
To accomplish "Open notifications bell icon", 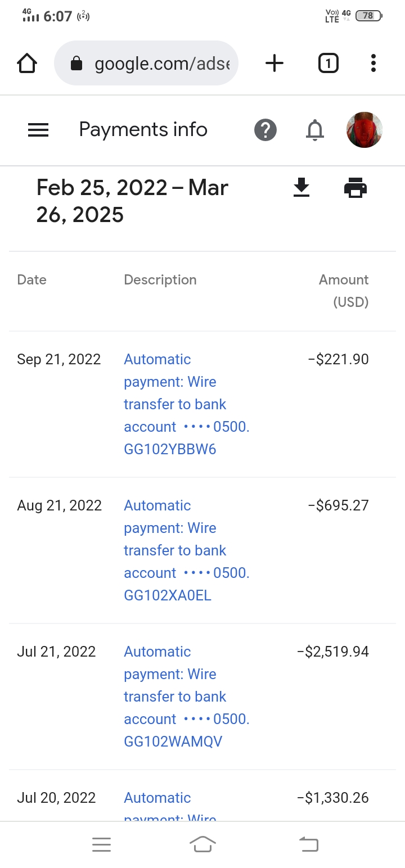I will pyautogui.click(x=315, y=130).
